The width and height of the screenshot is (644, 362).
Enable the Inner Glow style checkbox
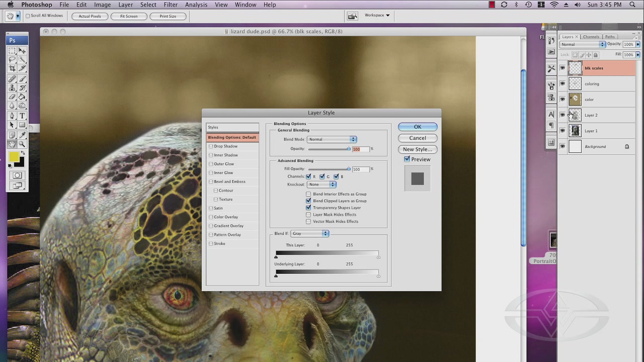211,173
